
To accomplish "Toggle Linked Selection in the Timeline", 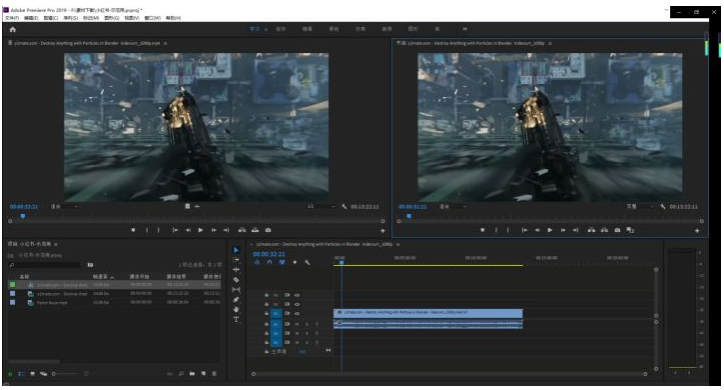I will point(282,262).
